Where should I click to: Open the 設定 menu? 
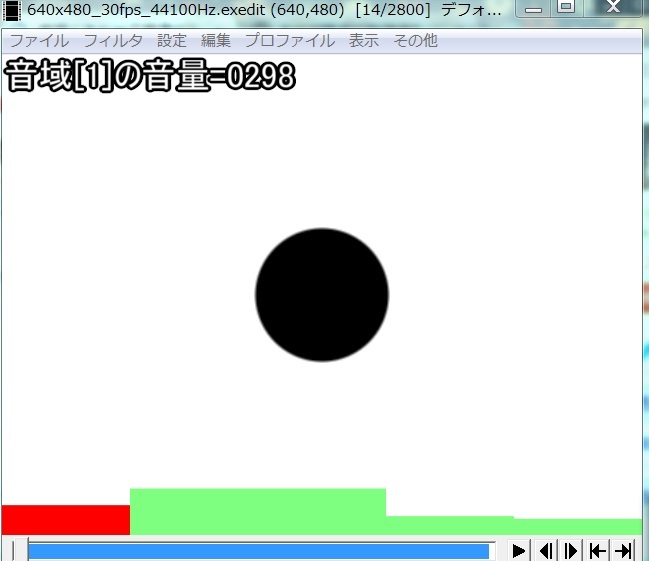point(172,41)
